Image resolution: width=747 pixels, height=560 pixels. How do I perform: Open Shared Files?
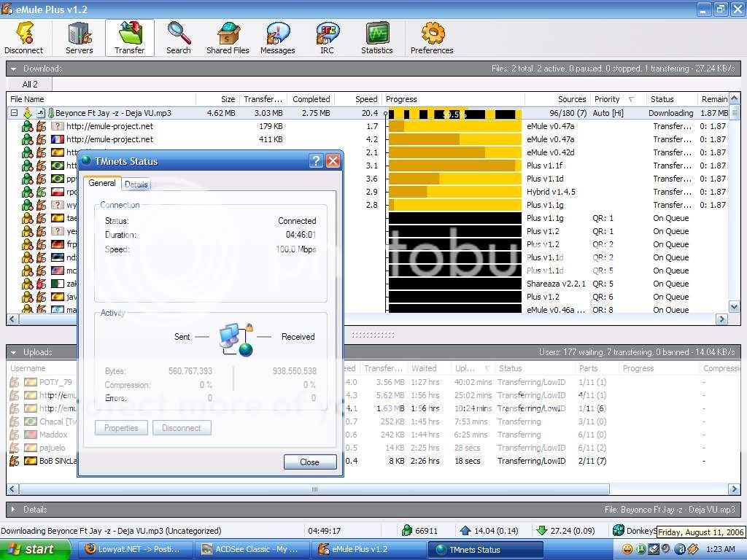[228, 36]
